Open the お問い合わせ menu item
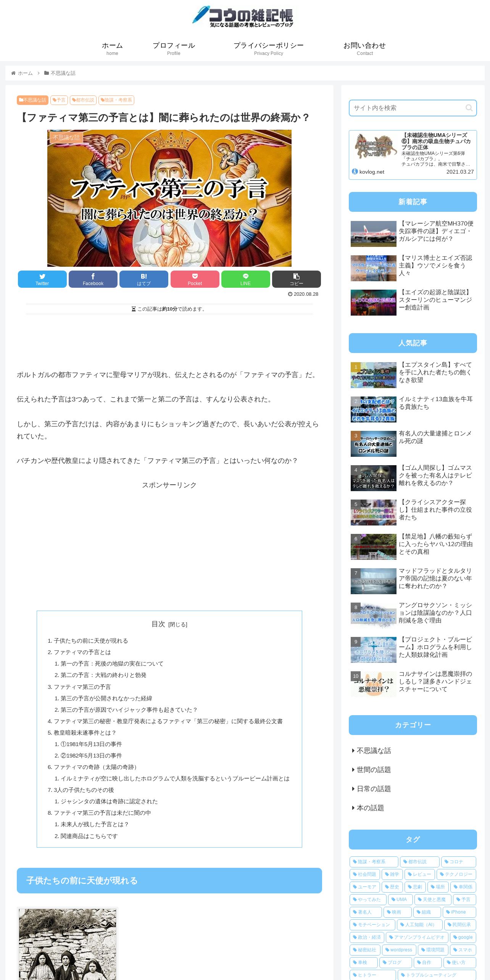This screenshot has height=980, width=490. tap(365, 48)
